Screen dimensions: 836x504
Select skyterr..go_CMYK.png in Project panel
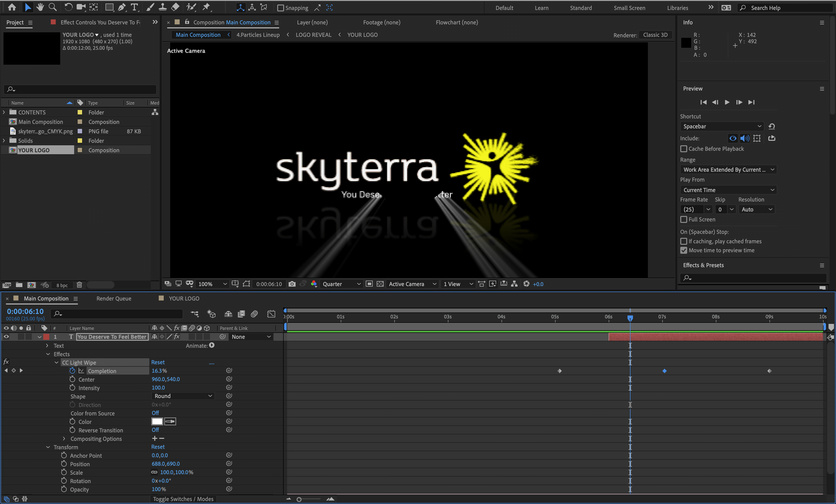(x=46, y=131)
